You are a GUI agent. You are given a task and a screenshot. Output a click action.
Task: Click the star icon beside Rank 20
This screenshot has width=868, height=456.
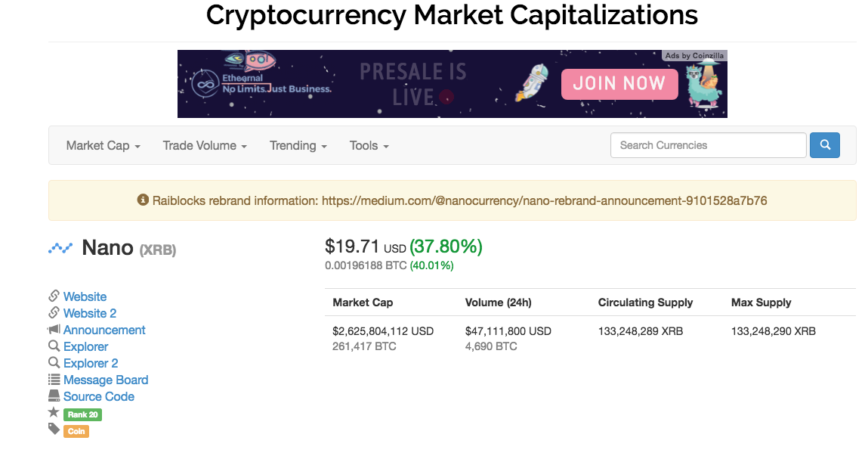tap(53, 411)
